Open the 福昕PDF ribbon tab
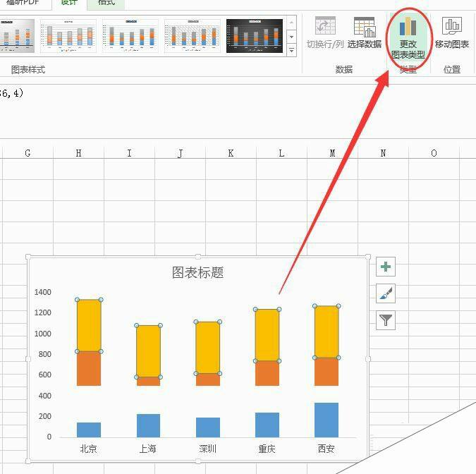The width and height of the screenshot is (476, 474). pos(23,2)
